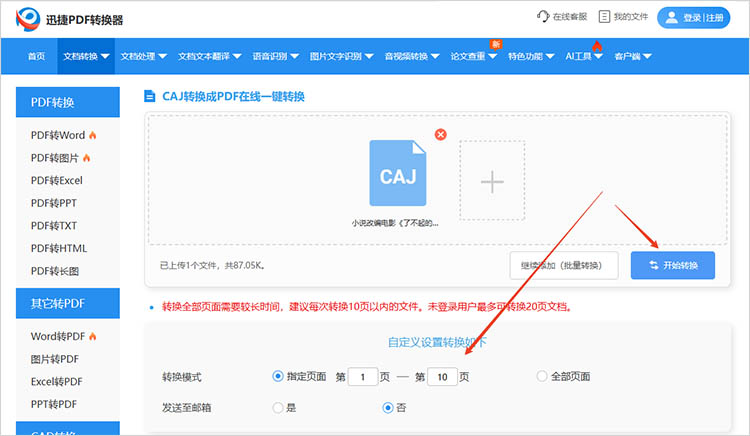This screenshot has height=436, width=750.
Task: Expand the 文档转换 dropdown arrow
Action: [x=105, y=56]
